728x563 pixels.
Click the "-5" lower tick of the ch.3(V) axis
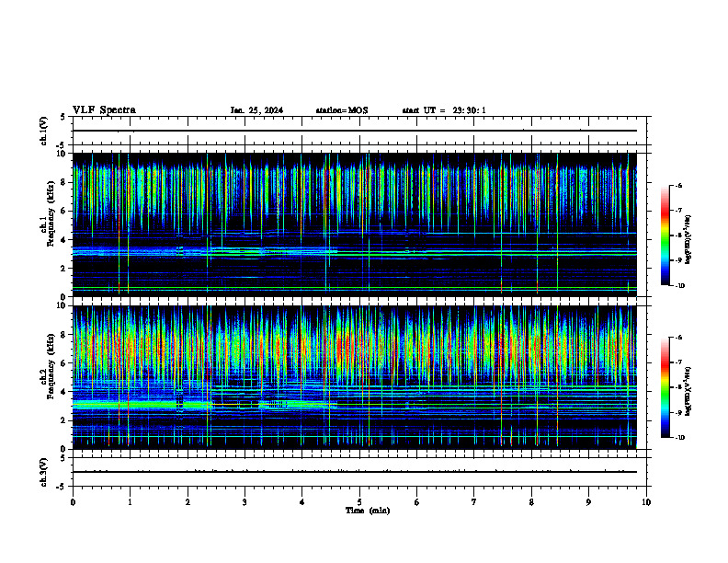point(61,487)
